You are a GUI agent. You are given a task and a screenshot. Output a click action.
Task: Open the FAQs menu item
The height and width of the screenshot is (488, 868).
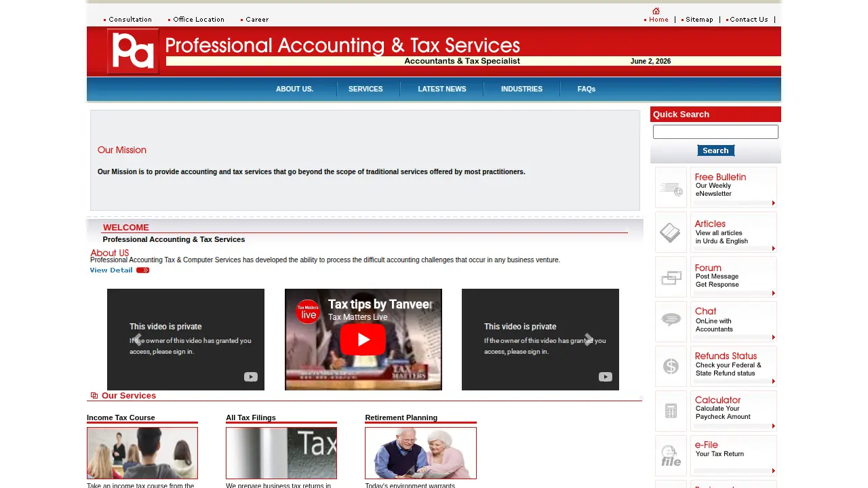tap(587, 89)
